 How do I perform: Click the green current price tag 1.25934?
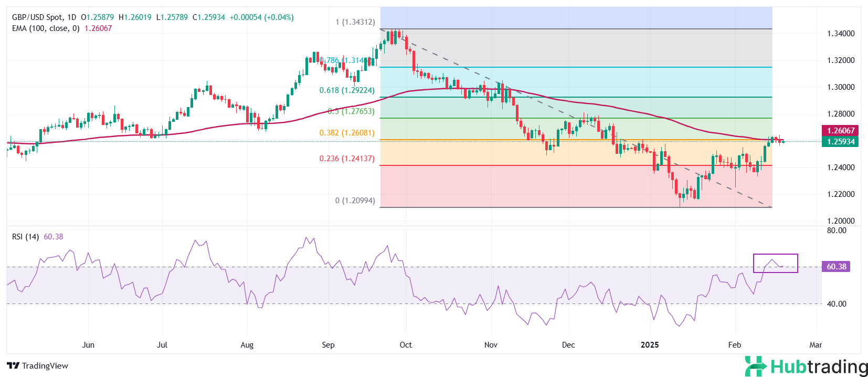pyautogui.click(x=840, y=142)
